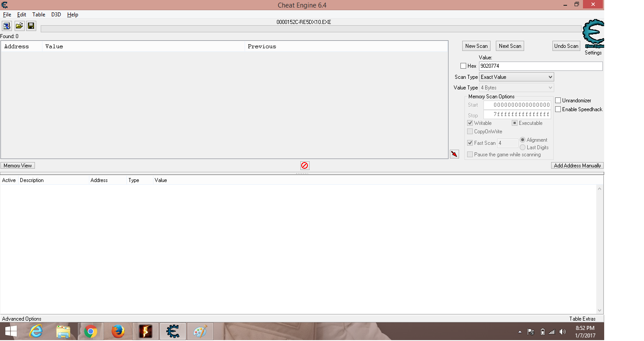
Task: Open Memory View
Action: 18,166
